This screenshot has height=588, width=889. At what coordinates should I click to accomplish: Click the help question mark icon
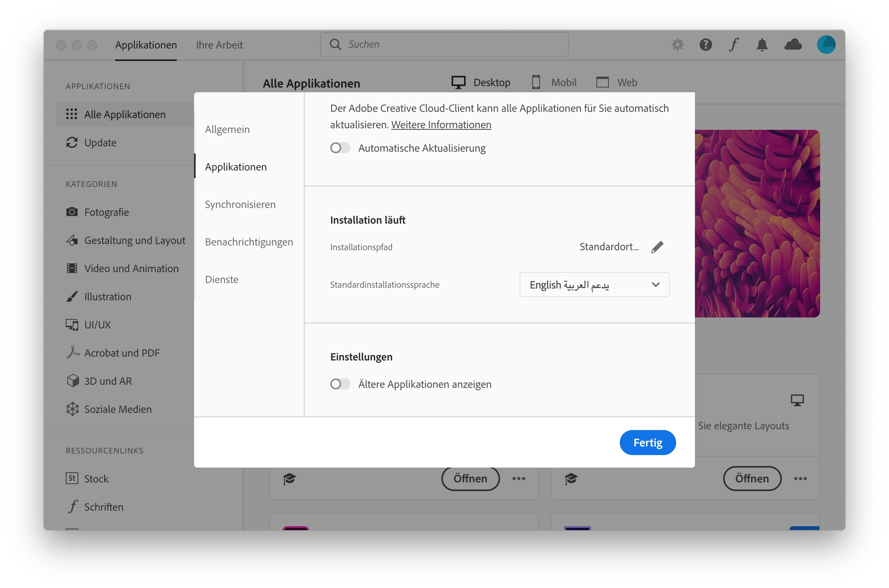[x=705, y=45]
